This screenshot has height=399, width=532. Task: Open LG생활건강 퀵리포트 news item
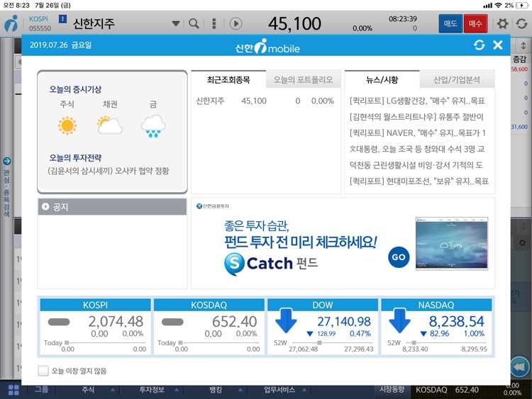418,101
